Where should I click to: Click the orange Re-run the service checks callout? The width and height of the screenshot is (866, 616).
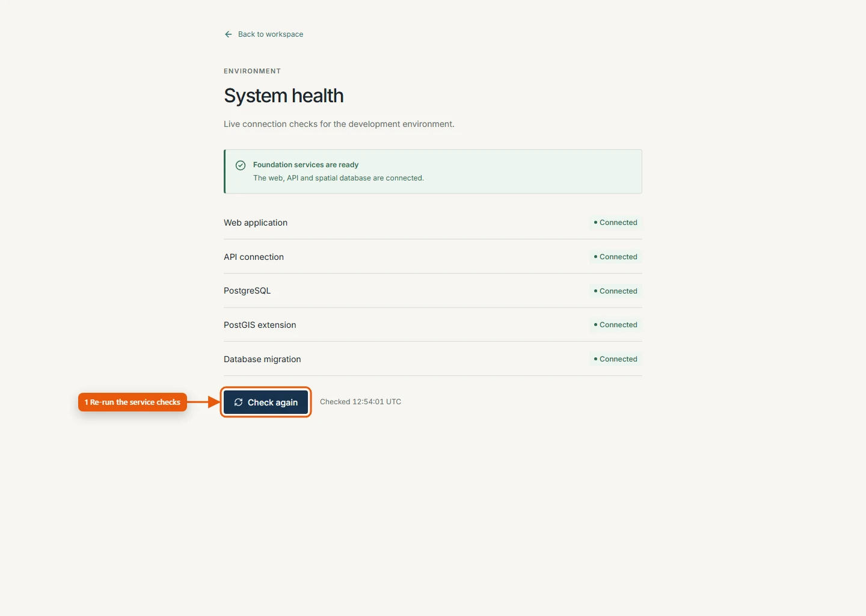(x=132, y=402)
